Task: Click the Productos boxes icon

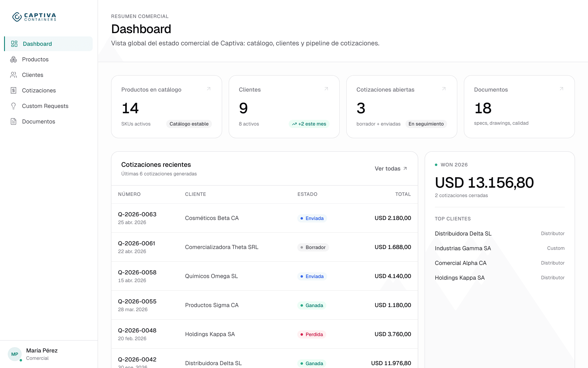Action: pyautogui.click(x=14, y=59)
